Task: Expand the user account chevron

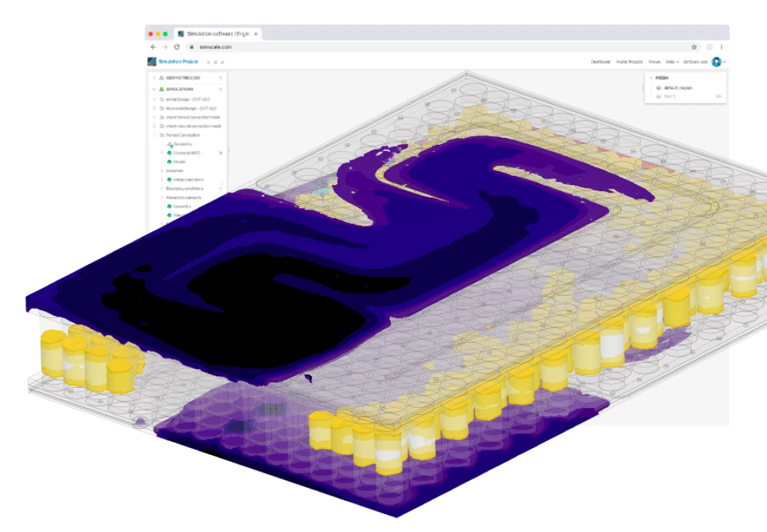Action: click(725, 62)
